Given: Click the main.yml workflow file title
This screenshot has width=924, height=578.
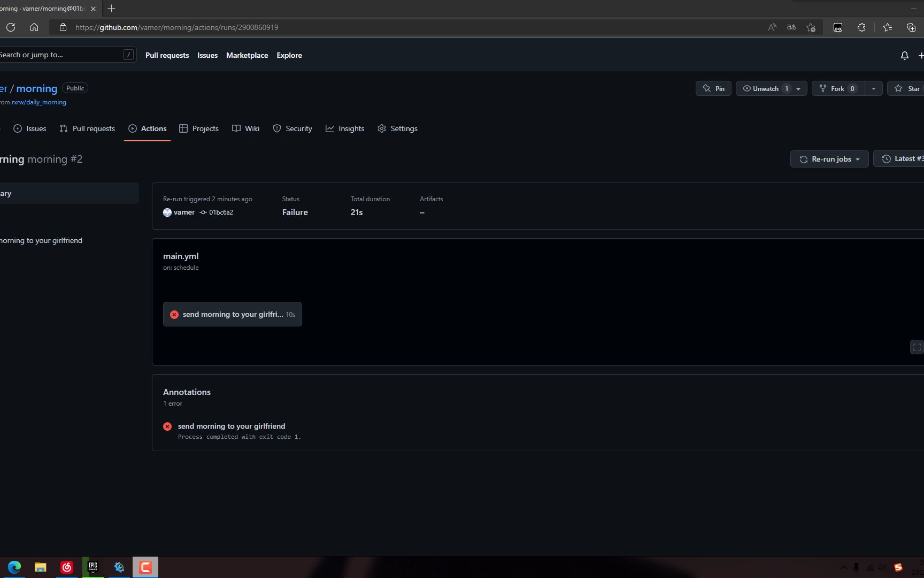Looking at the screenshot, I should coord(181,256).
